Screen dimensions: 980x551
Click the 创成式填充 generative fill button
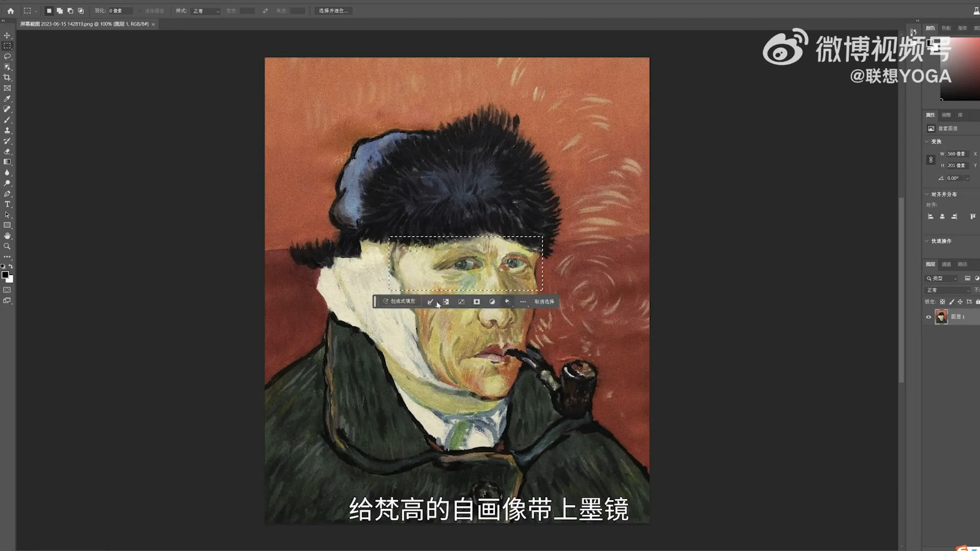(x=399, y=301)
